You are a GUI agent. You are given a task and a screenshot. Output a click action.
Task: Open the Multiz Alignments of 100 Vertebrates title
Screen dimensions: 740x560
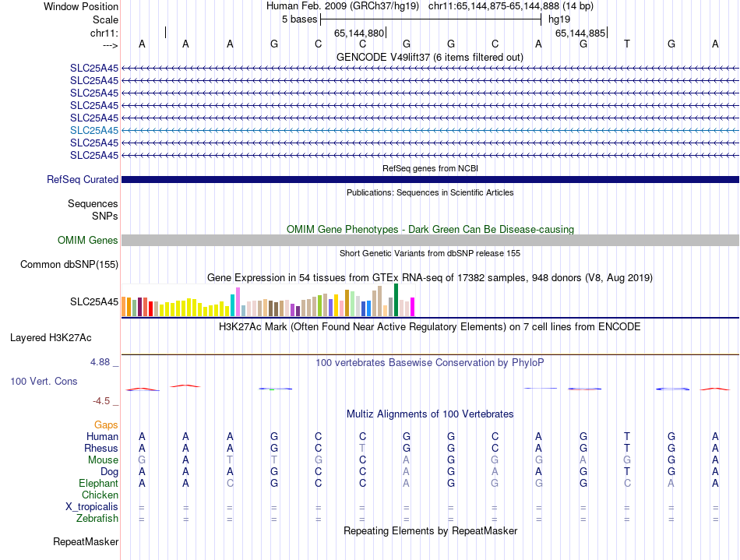(430, 414)
